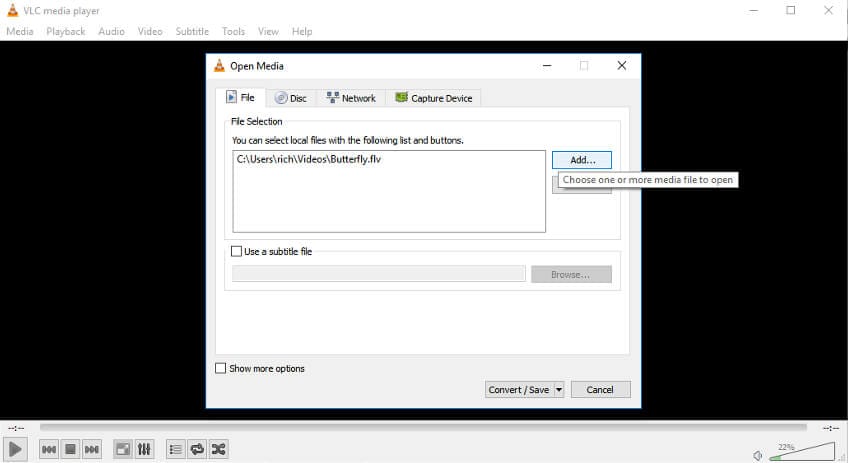The width and height of the screenshot is (848, 463).
Task: Click the Convert / Save button
Action: pos(519,389)
